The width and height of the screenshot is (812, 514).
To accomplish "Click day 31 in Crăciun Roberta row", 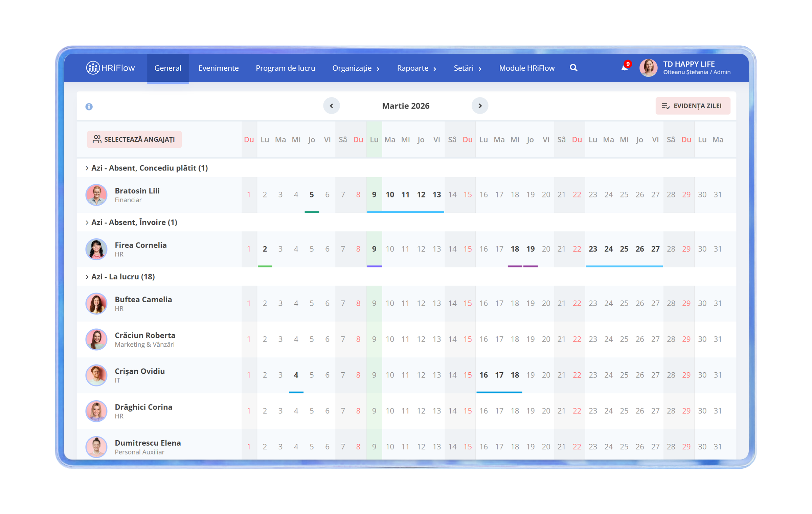I will click(718, 339).
